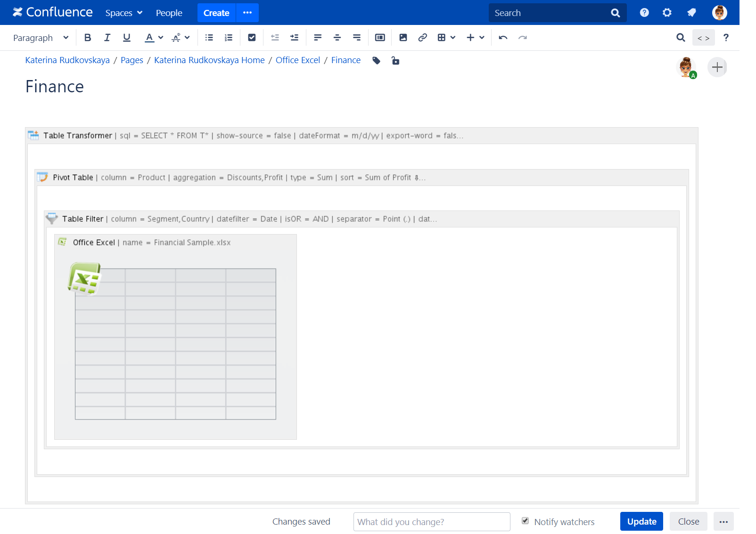756x534 pixels.
Task: Open the Office Excel breadcrumb link
Action: pos(297,60)
